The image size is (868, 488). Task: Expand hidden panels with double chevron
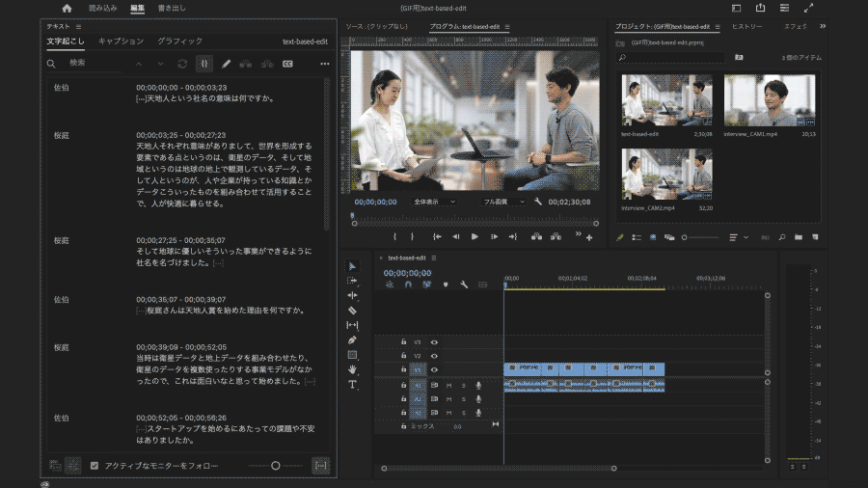pyautogui.click(x=823, y=26)
